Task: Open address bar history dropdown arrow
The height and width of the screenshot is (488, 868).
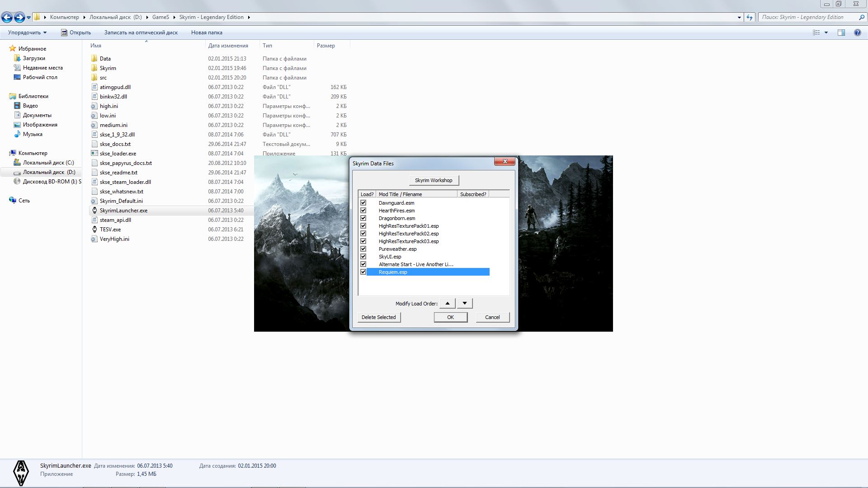Action: tap(739, 17)
